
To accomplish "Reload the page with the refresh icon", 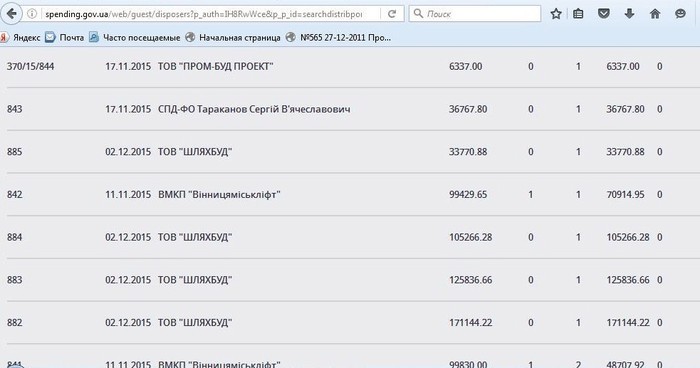I will tap(392, 14).
